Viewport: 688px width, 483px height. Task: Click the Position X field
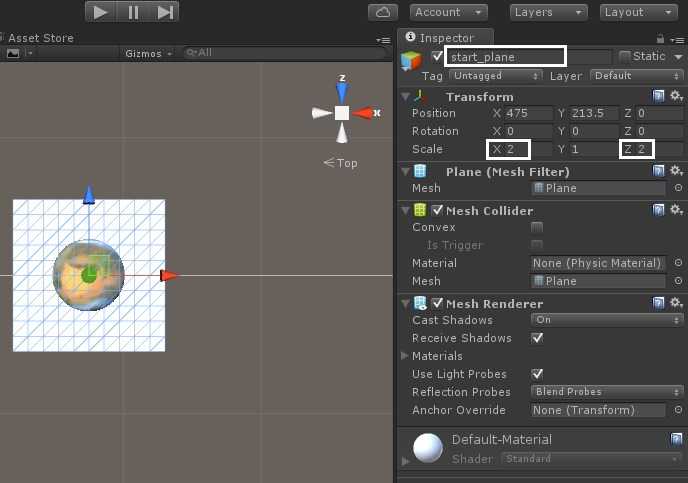pos(528,114)
